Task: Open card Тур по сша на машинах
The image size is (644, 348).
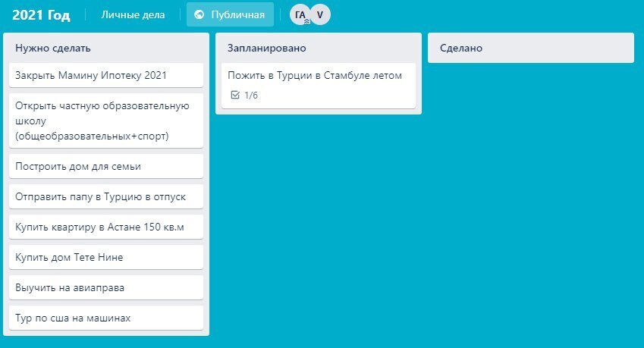Action: coord(106,318)
